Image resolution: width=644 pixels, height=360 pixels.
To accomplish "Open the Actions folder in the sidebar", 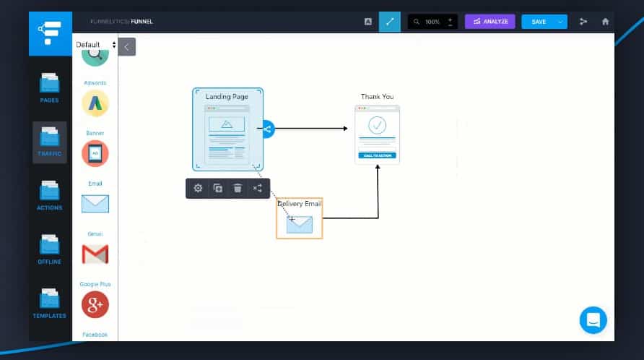I will (x=49, y=196).
